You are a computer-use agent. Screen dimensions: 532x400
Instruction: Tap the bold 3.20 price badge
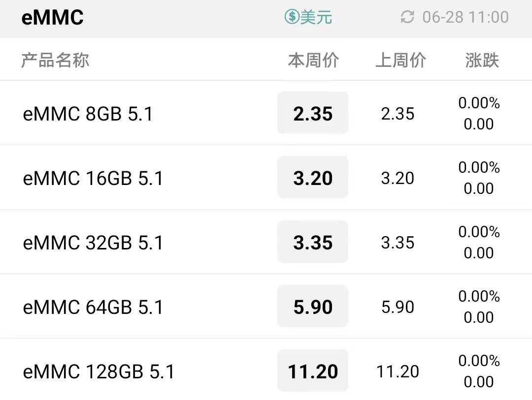pos(313,177)
